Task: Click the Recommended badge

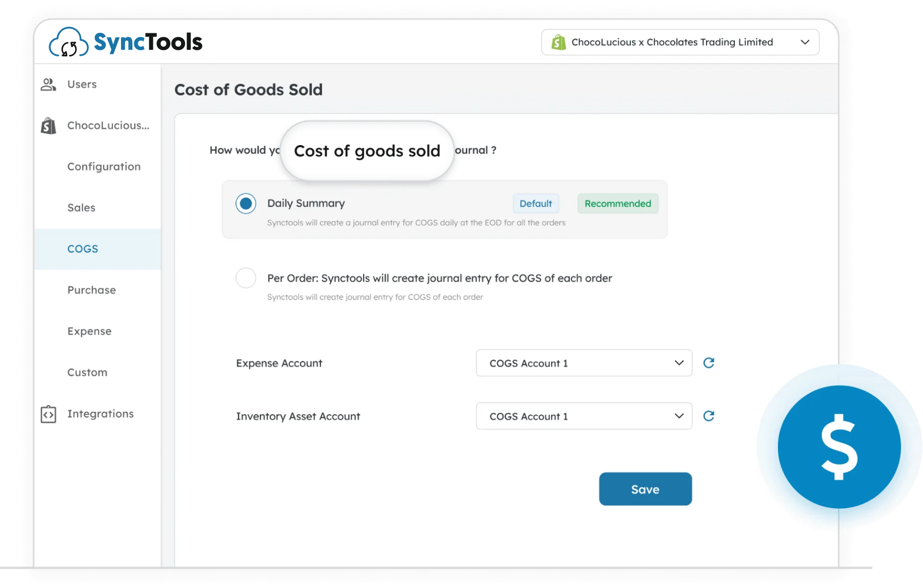Action: 617,204
